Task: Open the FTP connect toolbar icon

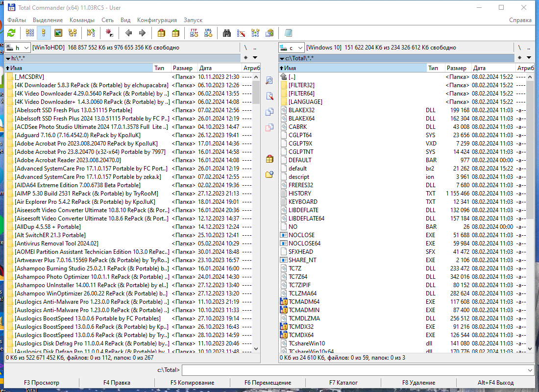Action: 194,33
